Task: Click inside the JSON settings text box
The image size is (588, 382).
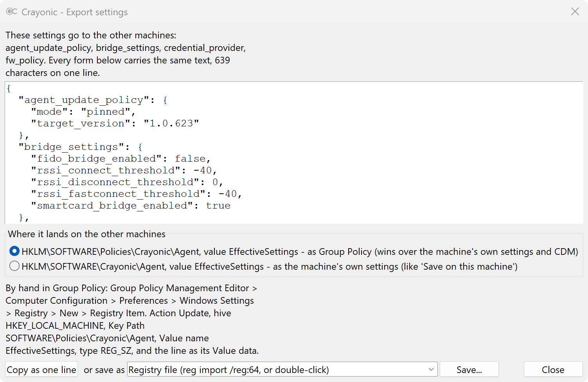Action: tap(294, 153)
